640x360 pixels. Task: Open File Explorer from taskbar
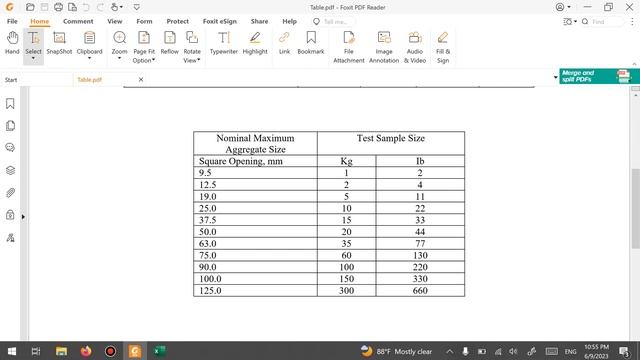click(x=61, y=351)
